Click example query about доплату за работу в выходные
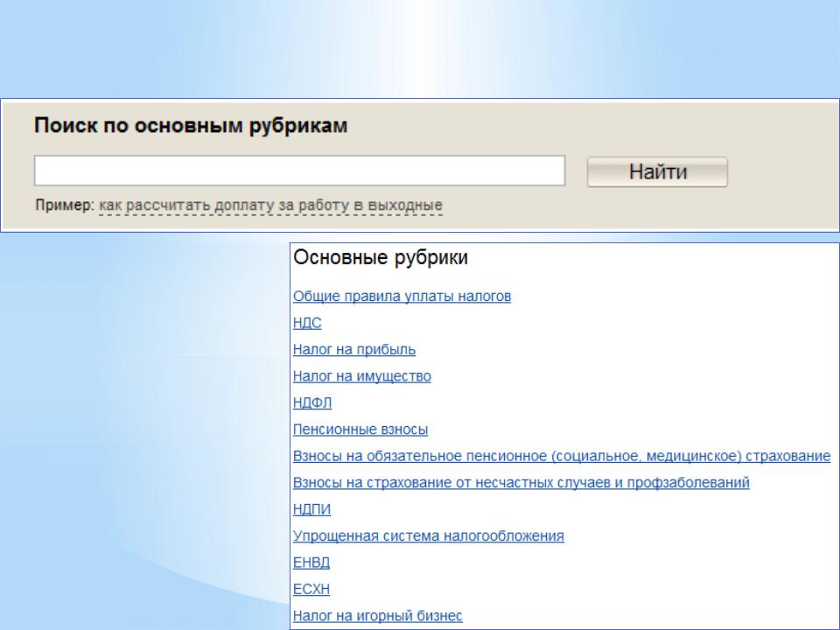The image size is (840, 630). pyautogui.click(x=271, y=206)
